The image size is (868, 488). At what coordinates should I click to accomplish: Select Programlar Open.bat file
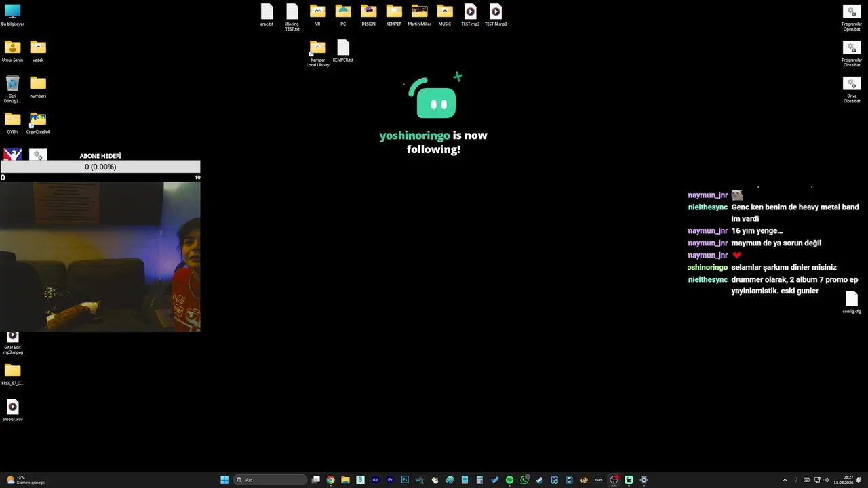click(852, 17)
